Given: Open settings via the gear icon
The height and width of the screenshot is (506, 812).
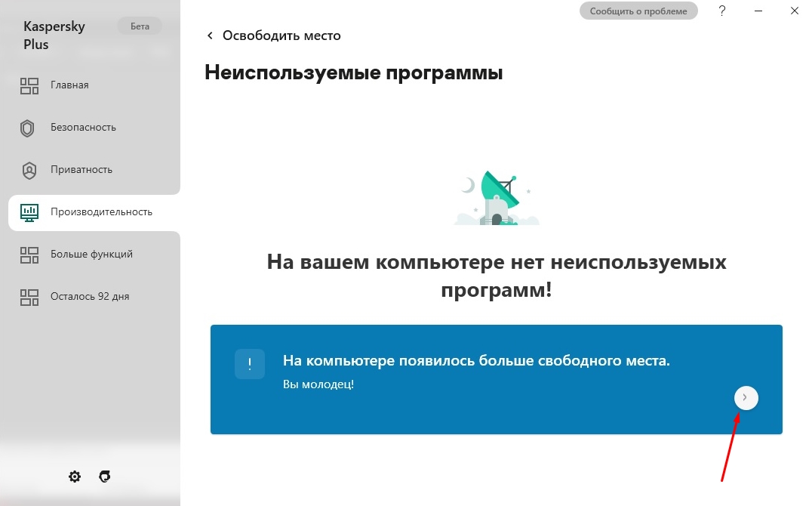Looking at the screenshot, I should [x=75, y=477].
